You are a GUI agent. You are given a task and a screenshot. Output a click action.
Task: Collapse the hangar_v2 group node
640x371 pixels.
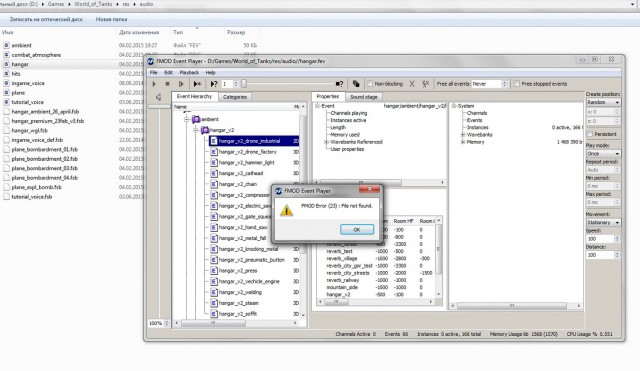pos(196,130)
